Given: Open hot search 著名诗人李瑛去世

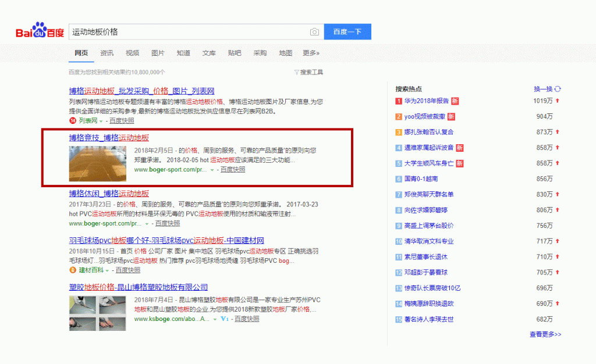Looking at the screenshot, I should pos(429,319).
